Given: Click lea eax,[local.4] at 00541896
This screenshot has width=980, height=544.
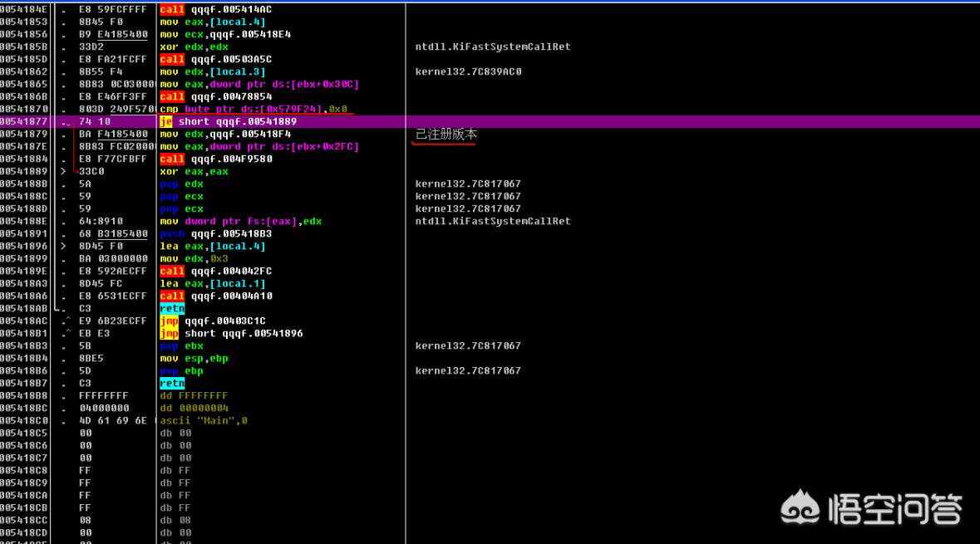Looking at the screenshot, I should coord(213,247).
